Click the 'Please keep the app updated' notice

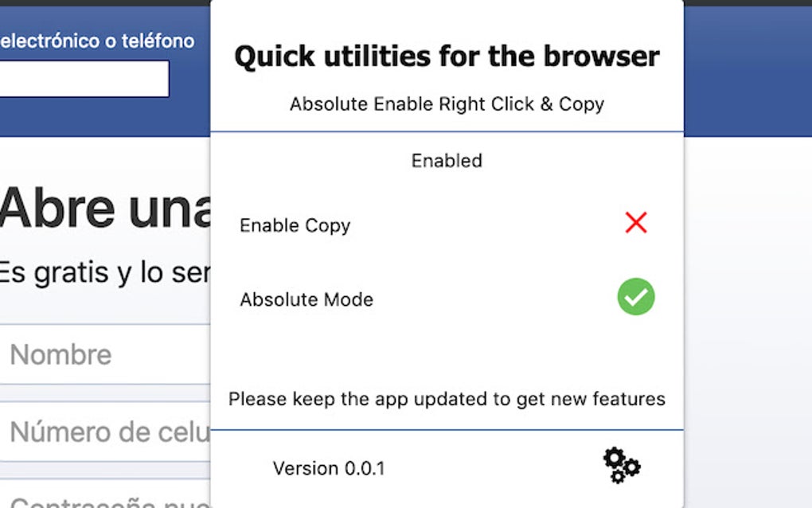pos(447,399)
